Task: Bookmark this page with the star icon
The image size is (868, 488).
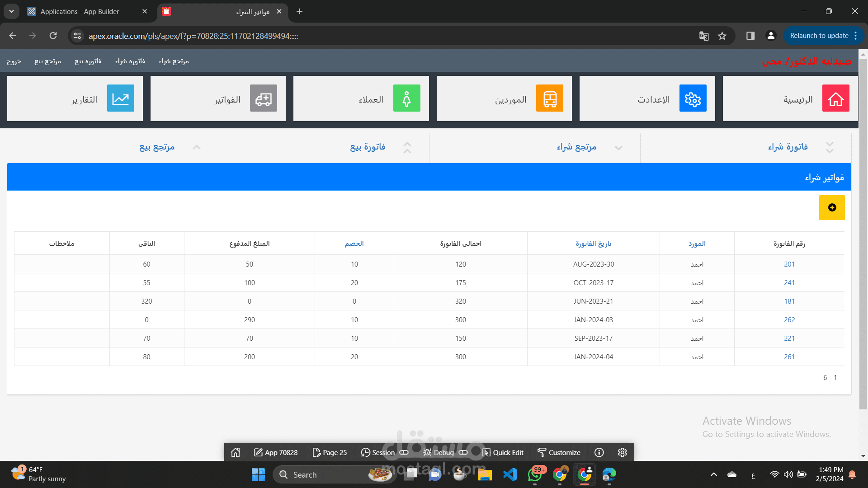Action: [722, 36]
